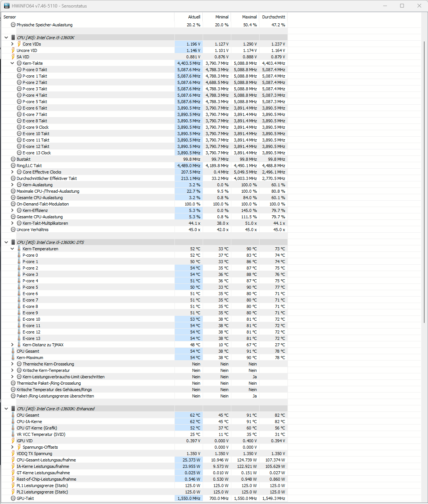Select the Kritische Temperatur des Gehäuses/Rings row
Image resolution: width=428 pixels, height=504 pixels.
tap(144, 390)
